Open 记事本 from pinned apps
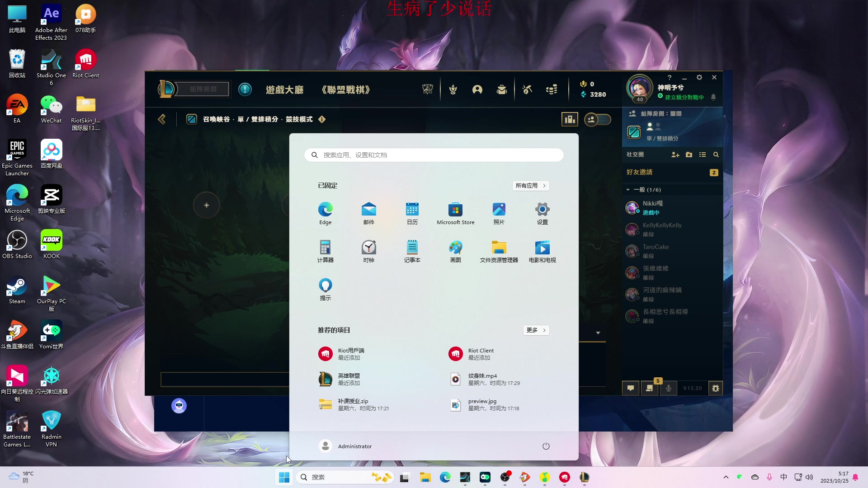868x488 pixels. pyautogui.click(x=412, y=251)
